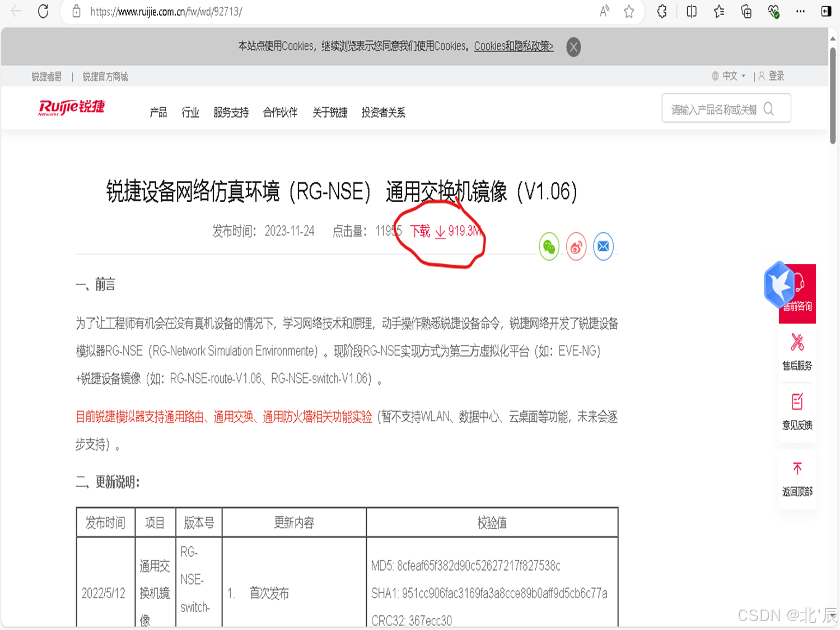Open 锐捷官方商城 link
Screen dimensions: 840x630
[105, 77]
